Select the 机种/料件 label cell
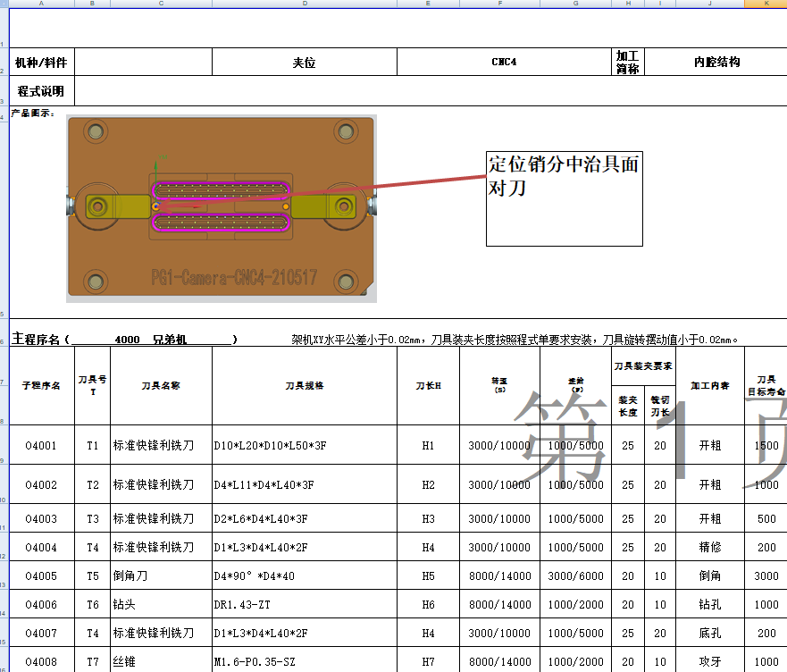 pos(40,61)
